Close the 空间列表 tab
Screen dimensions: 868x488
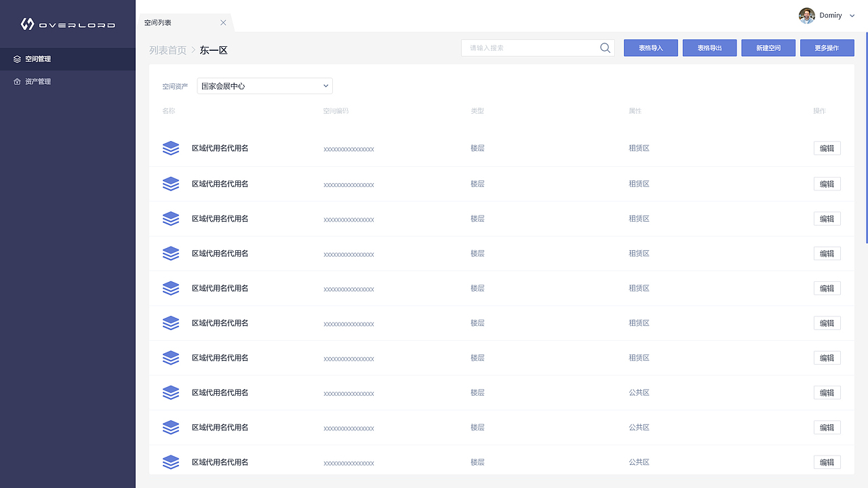[x=223, y=23]
